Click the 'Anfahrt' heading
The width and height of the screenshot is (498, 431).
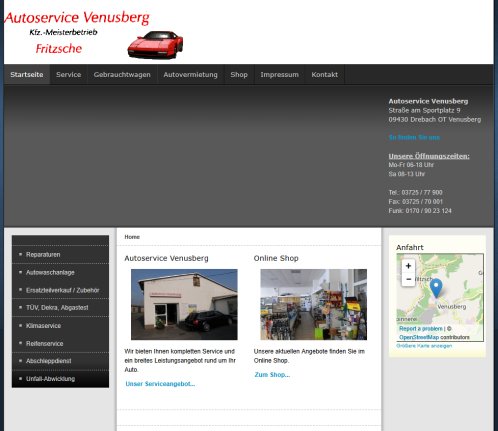click(410, 247)
